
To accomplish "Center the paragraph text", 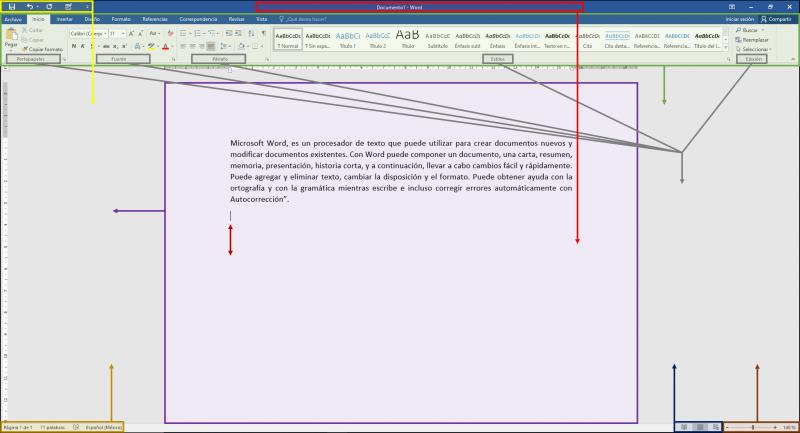I will [x=192, y=46].
